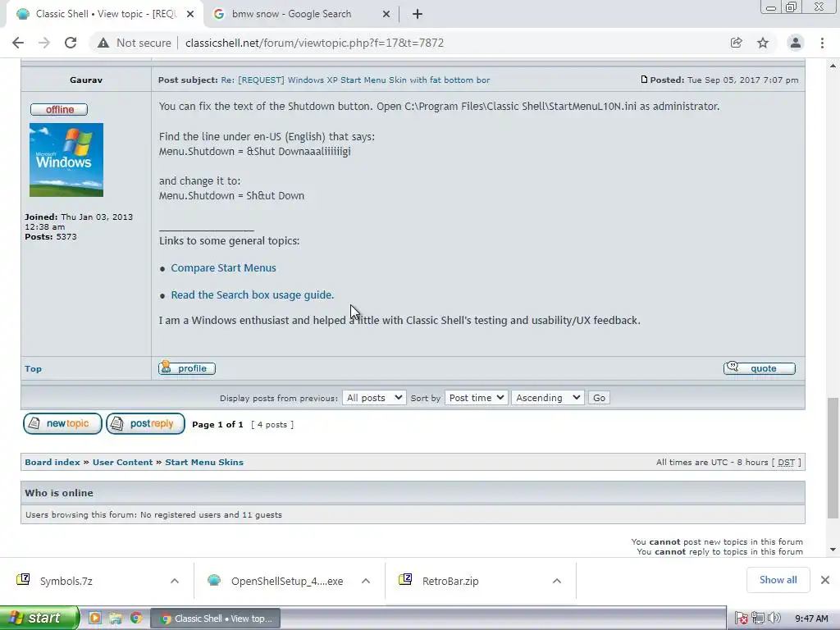The image size is (840, 630).
Task: Expand options for OpenShellSetup download
Action: tap(365, 581)
